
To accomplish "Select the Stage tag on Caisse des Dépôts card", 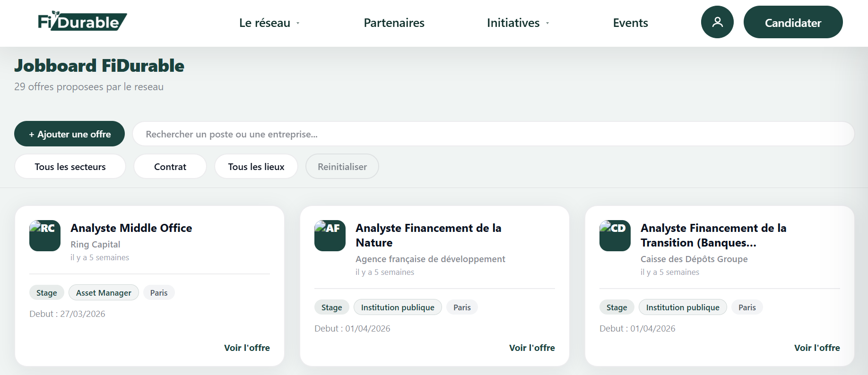I will coord(617,307).
